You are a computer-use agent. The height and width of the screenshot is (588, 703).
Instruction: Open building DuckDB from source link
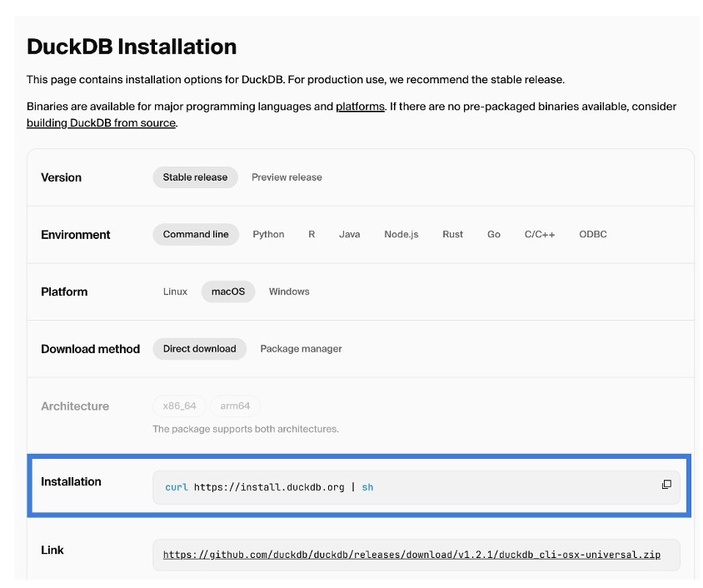point(101,122)
